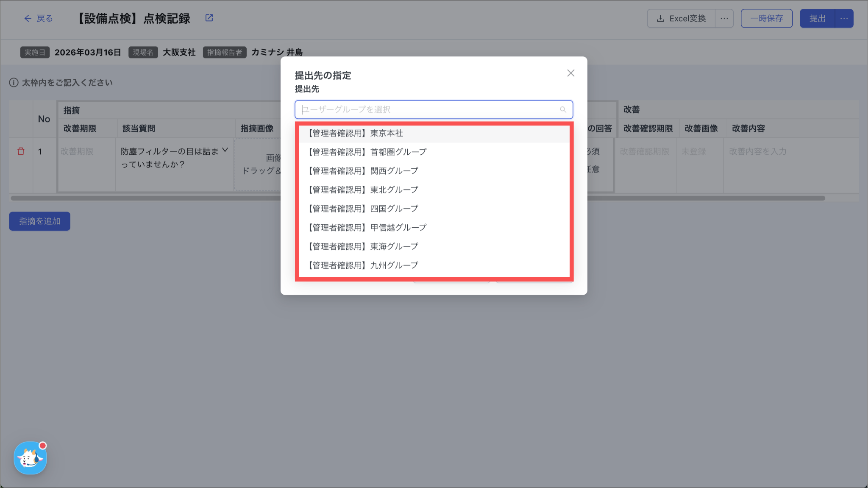Choose 九州グループ option
The height and width of the screenshot is (488, 868).
(x=362, y=265)
